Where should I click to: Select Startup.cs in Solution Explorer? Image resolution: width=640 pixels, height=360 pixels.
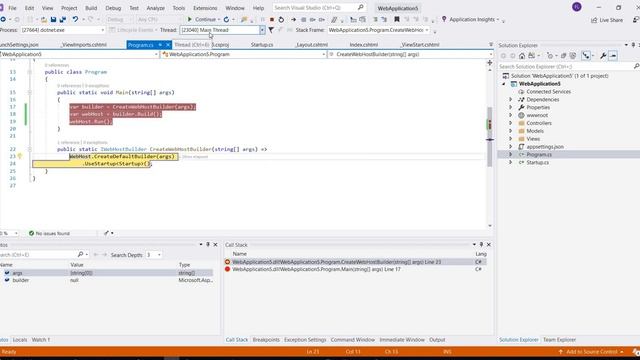[x=537, y=162]
